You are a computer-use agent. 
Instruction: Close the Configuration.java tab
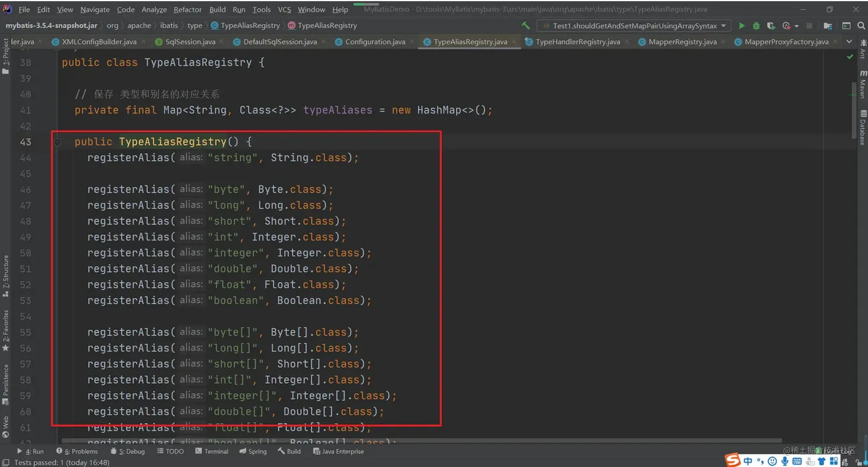(412, 42)
